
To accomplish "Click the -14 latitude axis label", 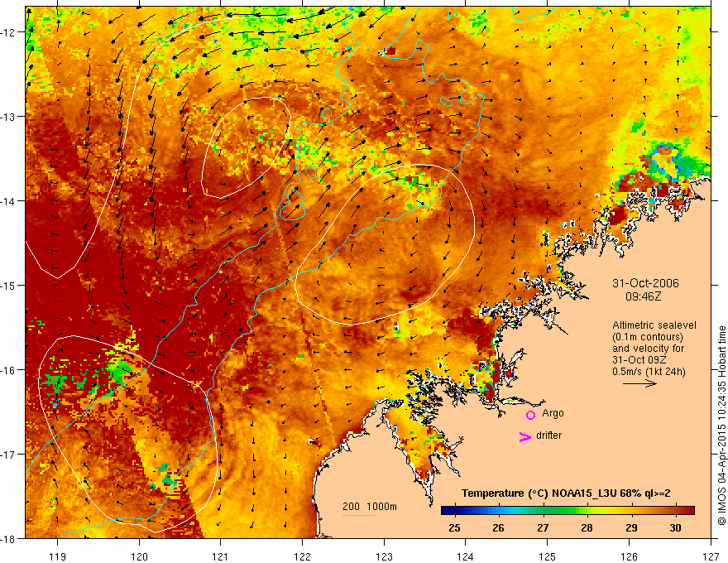I will 7,201.
